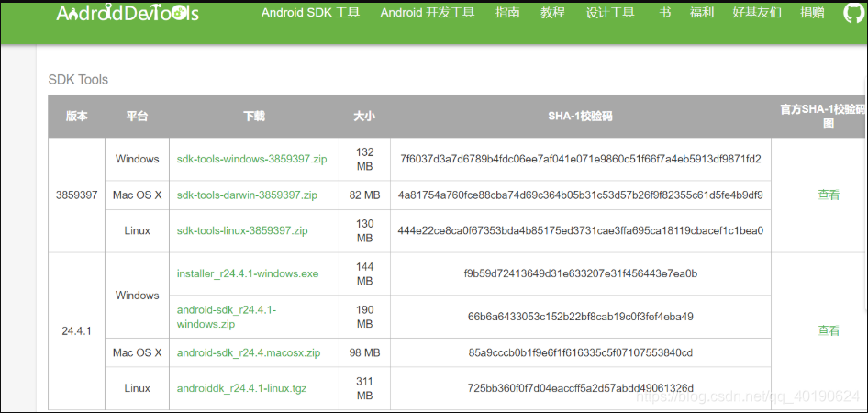The width and height of the screenshot is (868, 413).
Task: Select SHA-1 85a9cccb0b1f9e6f1f616335c5f07107553840cd
Action: [581, 352]
